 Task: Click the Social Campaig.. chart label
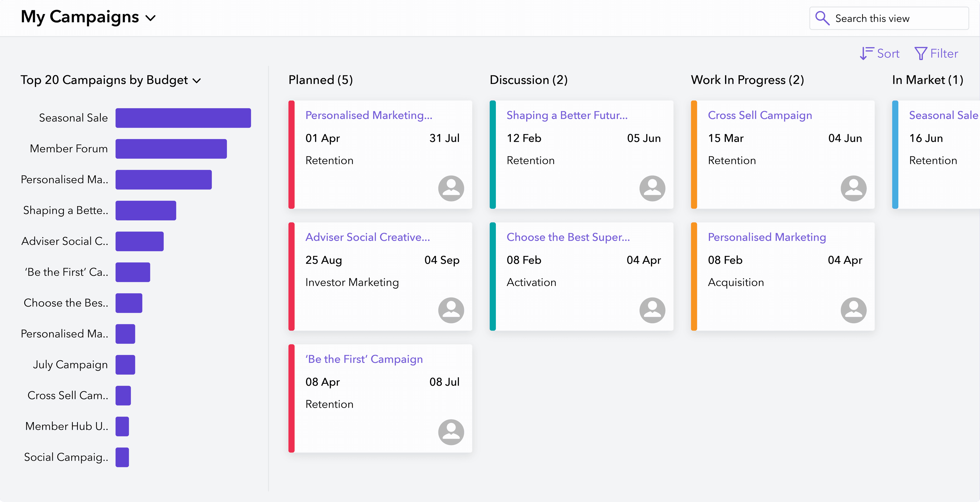66,457
